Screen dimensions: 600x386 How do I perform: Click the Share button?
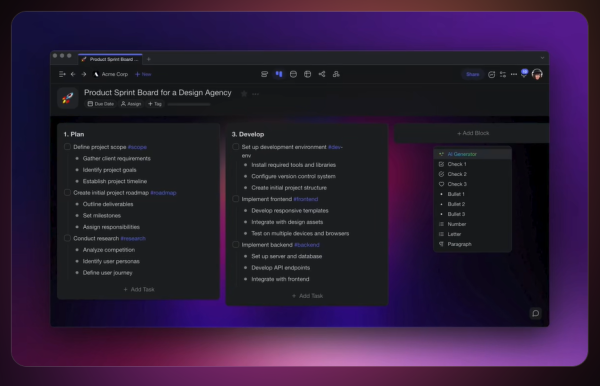[x=473, y=74]
